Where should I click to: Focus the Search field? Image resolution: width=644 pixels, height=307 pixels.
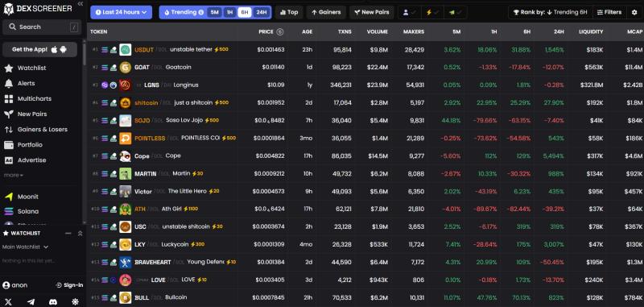coord(42,27)
